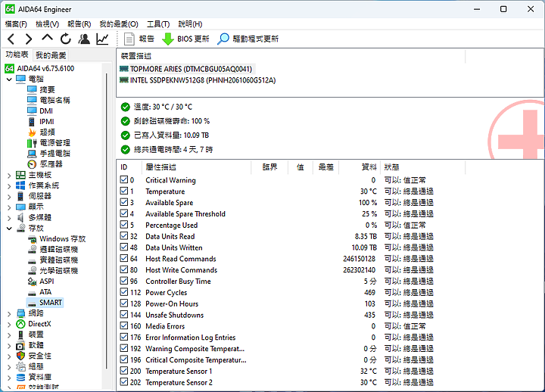Click the DMI tree icon
Screen dimensions: 545x392
[x=32, y=110]
